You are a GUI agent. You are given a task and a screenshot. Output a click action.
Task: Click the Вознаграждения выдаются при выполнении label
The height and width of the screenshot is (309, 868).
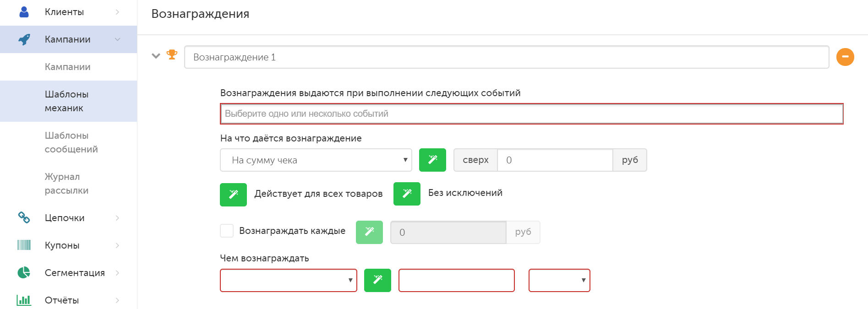tap(370, 93)
